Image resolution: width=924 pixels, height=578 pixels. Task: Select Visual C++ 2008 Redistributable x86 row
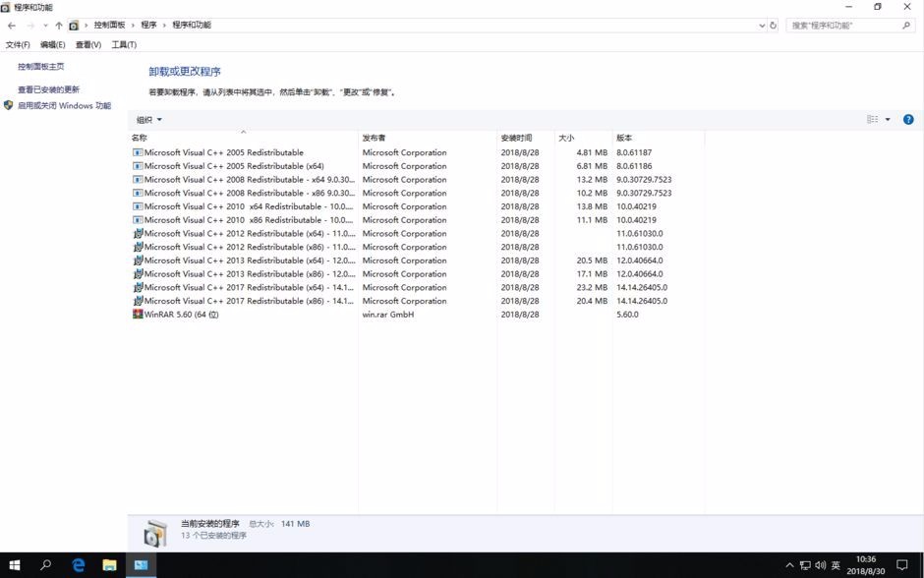[x=416, y=194]
